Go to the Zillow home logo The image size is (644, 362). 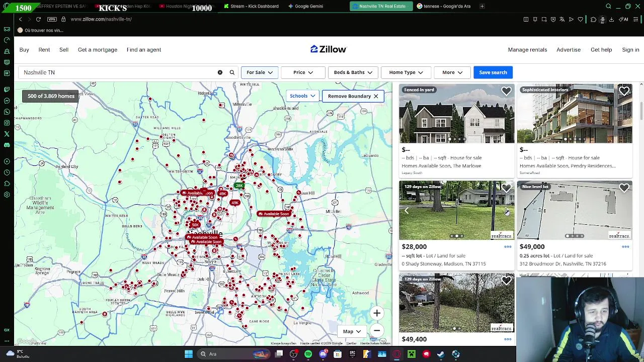328,49
